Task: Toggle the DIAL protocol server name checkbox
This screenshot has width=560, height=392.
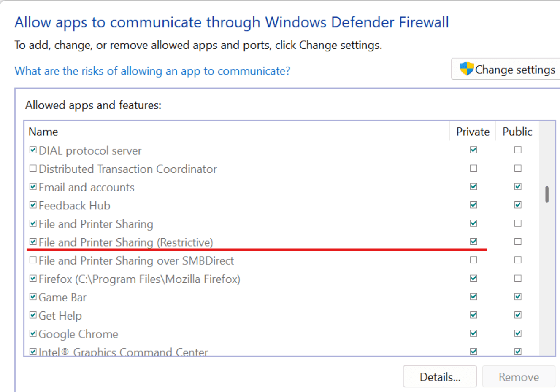Action: (x=33, y=150)
